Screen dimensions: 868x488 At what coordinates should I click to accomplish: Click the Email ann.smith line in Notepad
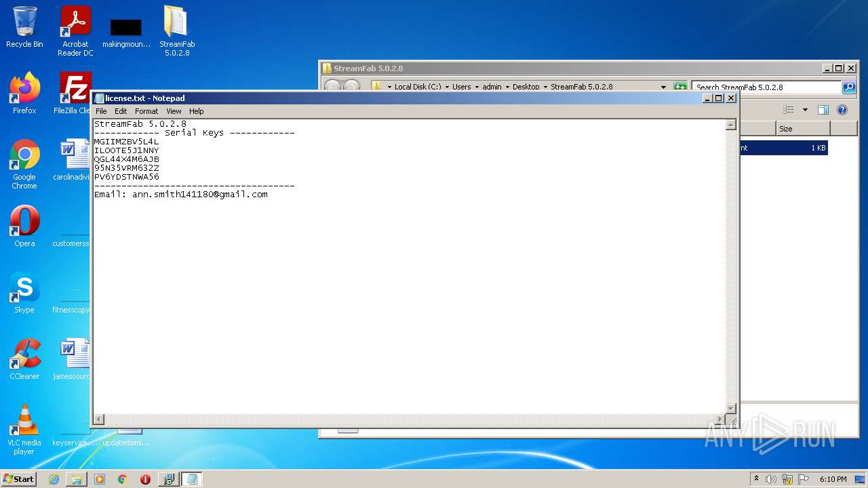click(x=181, y=195)
